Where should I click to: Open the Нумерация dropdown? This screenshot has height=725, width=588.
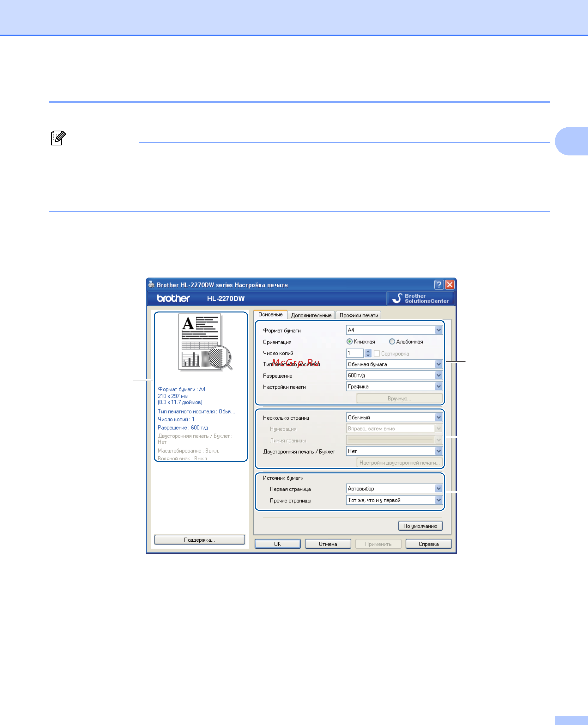[394, 428]
